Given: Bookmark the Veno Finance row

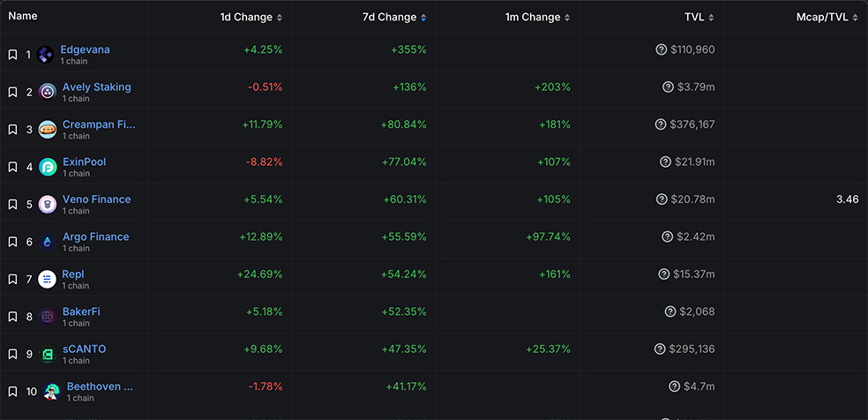Looking at the screenshot, I should pos(13,204).
